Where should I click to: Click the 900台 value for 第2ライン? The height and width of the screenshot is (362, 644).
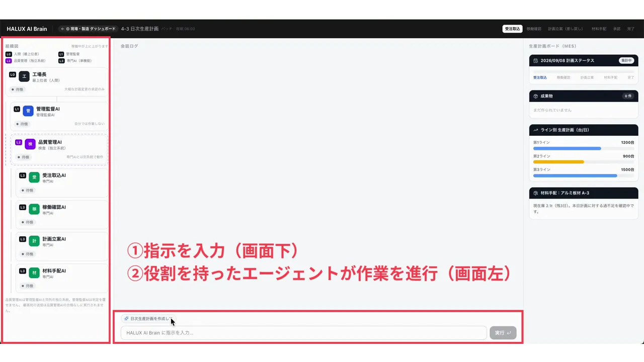pos(628,156)
